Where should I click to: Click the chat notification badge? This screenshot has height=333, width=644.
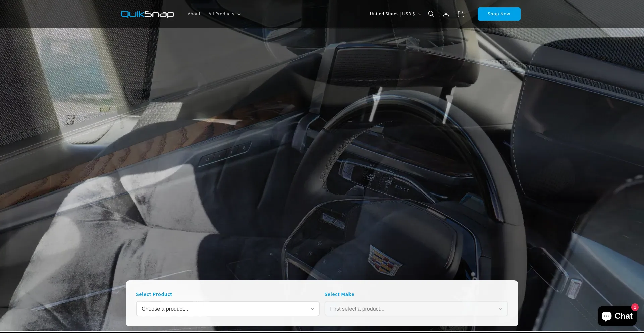tap(635, 307)
